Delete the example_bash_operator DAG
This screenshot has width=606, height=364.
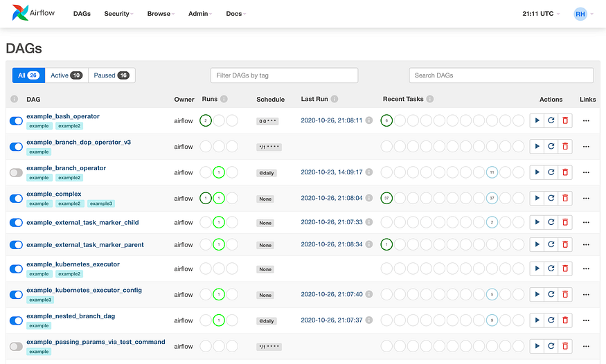[565, 120]
